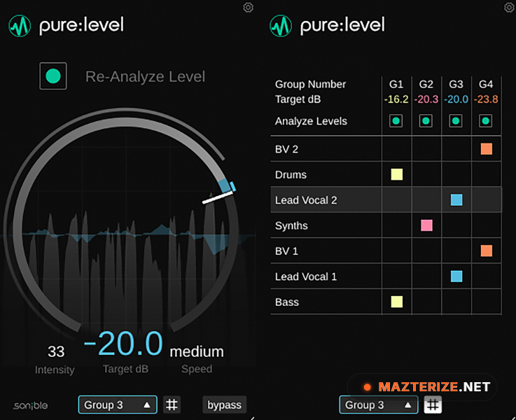This screenshot has width=516, height=420.
Task: Click pure:level logo icon in right window
Action: click(x=281, y=26)
